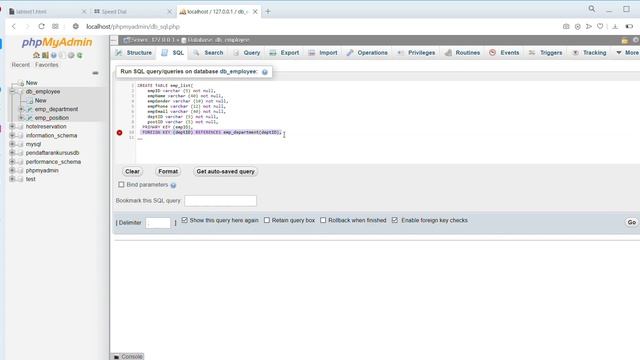This screenshot has height=360, width=640.
Task: Toggle Bind parameters checkbox
Action: point(121,184)
